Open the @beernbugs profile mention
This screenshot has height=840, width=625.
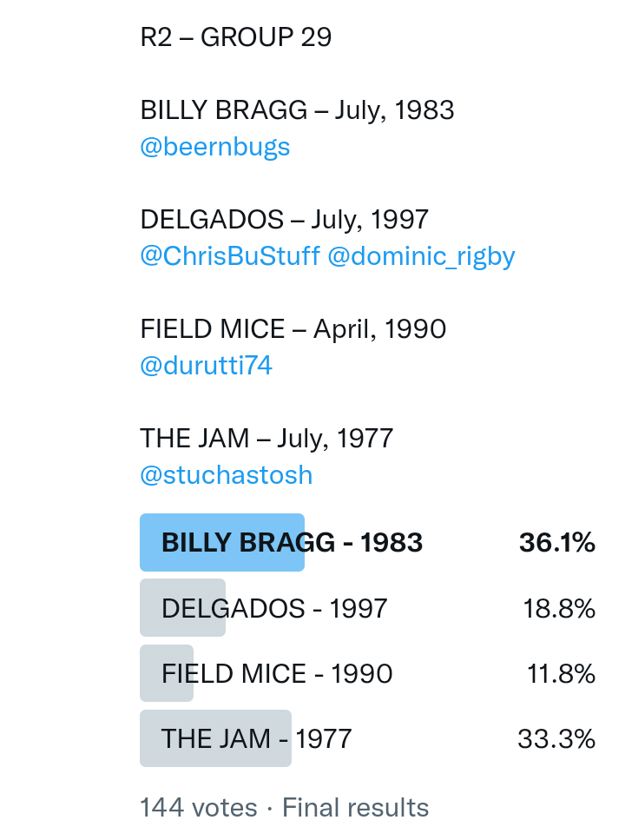click(215, 147)
